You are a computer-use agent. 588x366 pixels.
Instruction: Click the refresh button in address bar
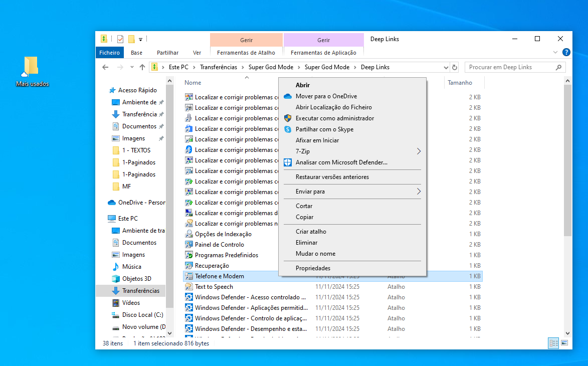[x=455, y=68]
